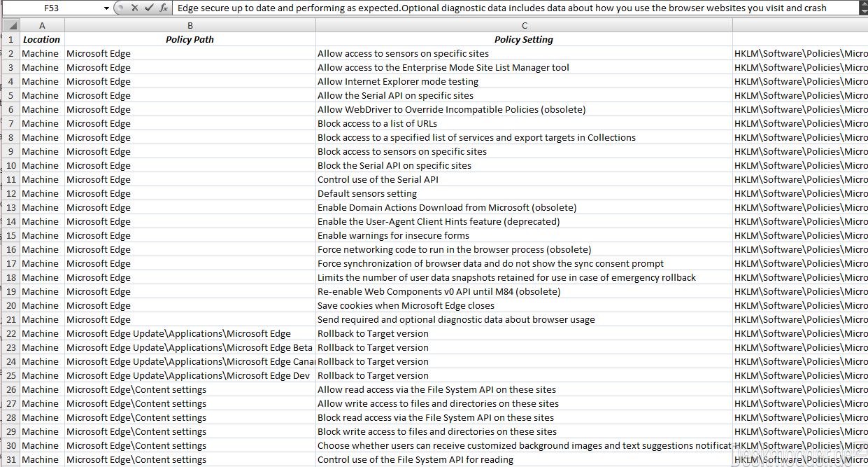Screen dimensions: 868x467
Task: Select 'Enable warnings for insecure forms' cell
Action: [x=524, y=235]
